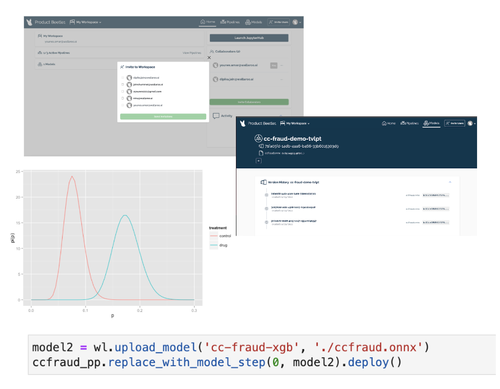Select the Home tab in the gray workspace window
500x389 pixels.
(x=208, y=22)
